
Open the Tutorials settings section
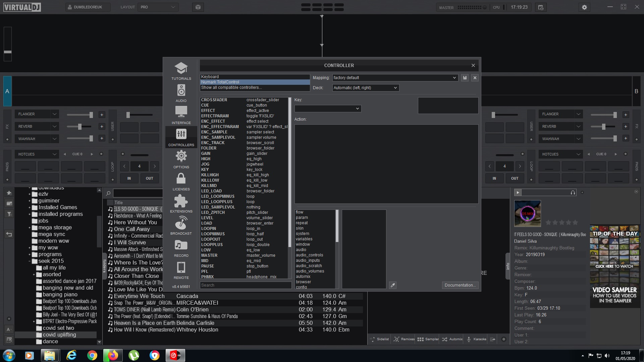click(x=181, y=71)
